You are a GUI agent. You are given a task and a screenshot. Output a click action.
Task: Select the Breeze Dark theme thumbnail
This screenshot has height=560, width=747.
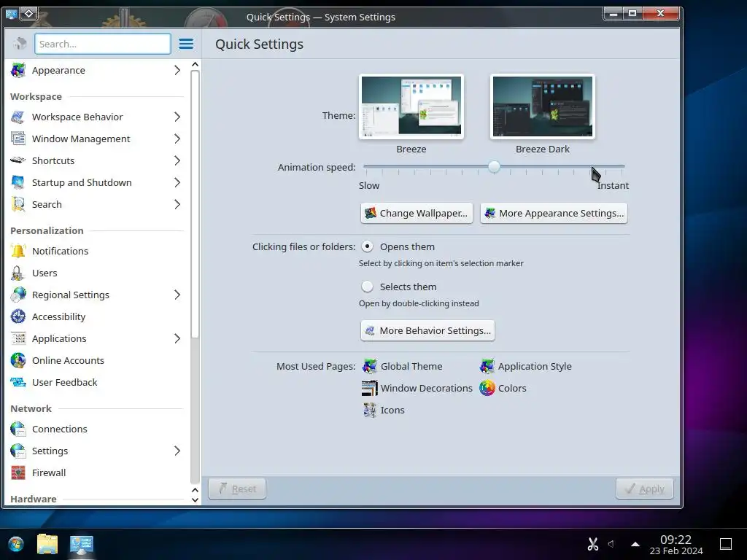click(x=543, y=106)
